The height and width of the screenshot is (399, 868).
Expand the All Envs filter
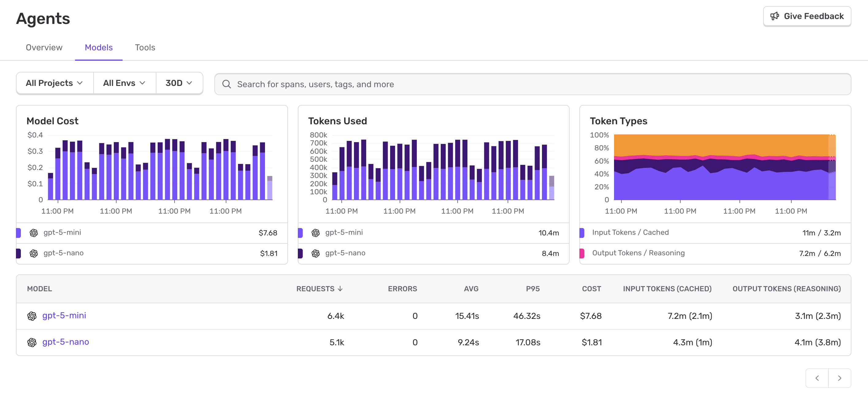(x=124, y=83)
